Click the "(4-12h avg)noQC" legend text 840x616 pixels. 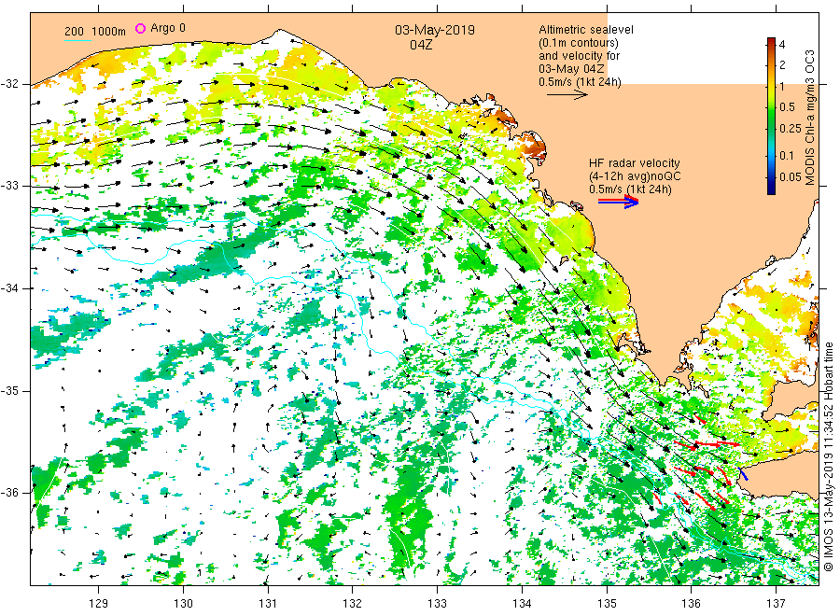click(x=635, y=176)
